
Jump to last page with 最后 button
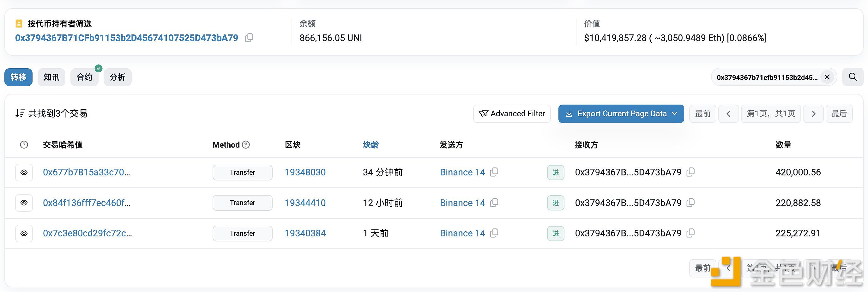[x=839, y=114]
